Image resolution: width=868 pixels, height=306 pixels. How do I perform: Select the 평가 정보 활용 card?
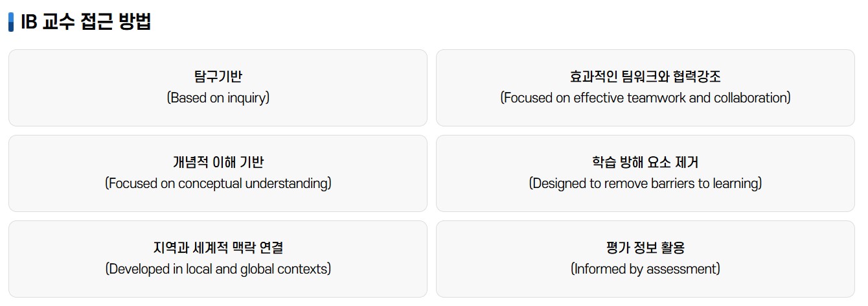pos(645,259)
